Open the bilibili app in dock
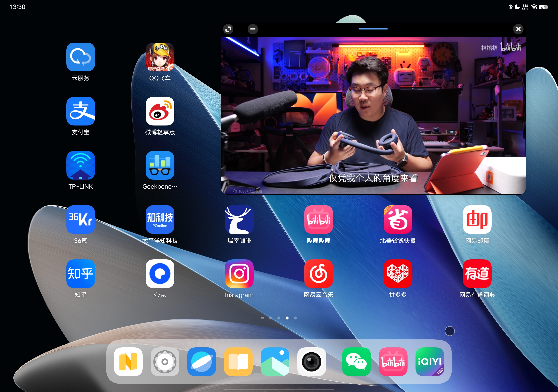This screenshot has width=558, height=392. point(393,361)
